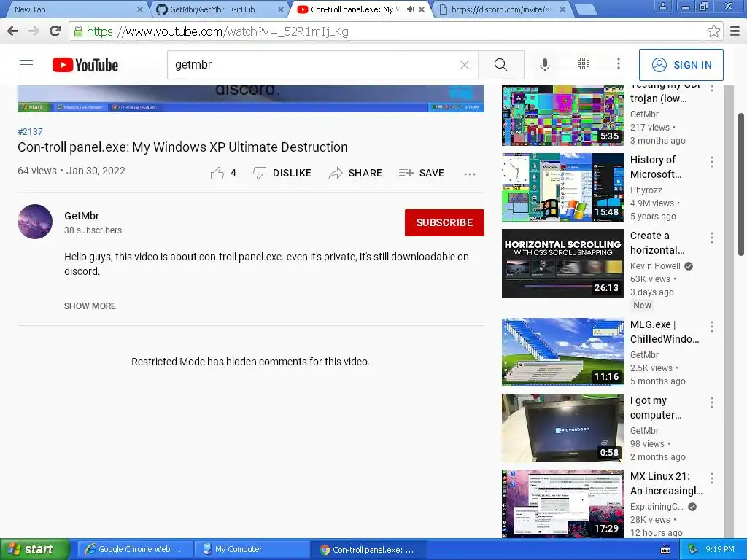Switch to Con-troll panel.exe taskbar item

tap(369, 550)
